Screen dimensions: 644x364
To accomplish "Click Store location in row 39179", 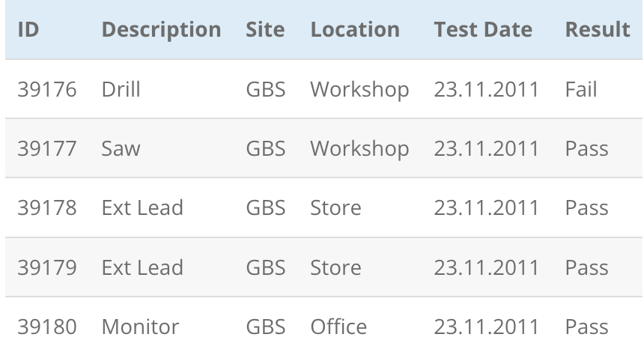I will pyautogui.click(x=335, y=267).
